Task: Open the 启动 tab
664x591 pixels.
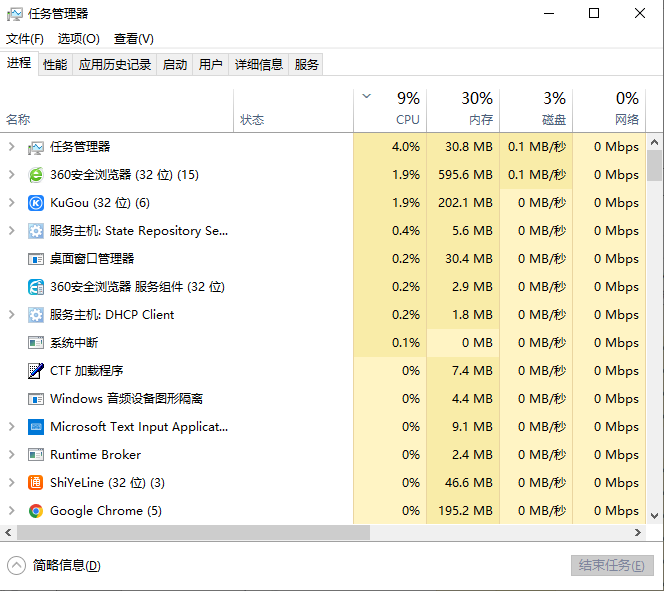Action: click(x=175, y=65)
